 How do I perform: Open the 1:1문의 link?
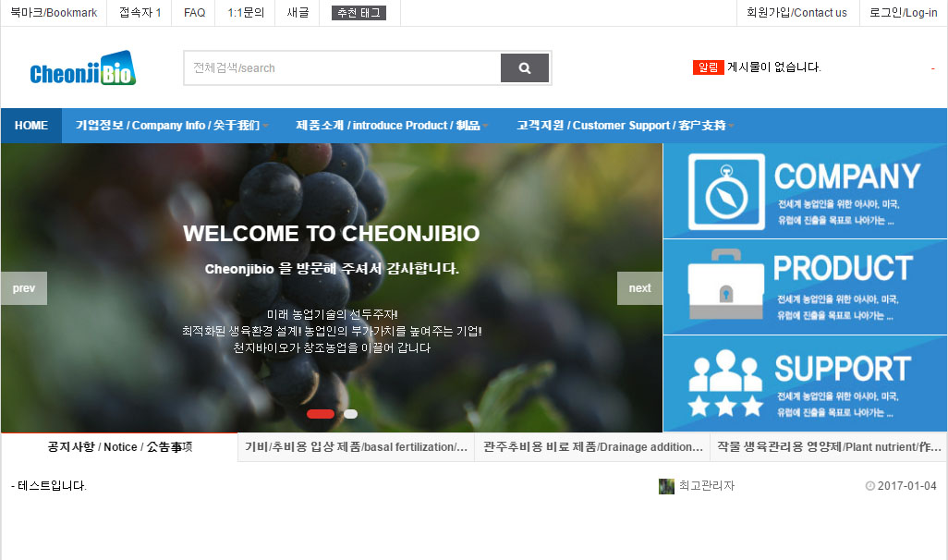[246, 13]
